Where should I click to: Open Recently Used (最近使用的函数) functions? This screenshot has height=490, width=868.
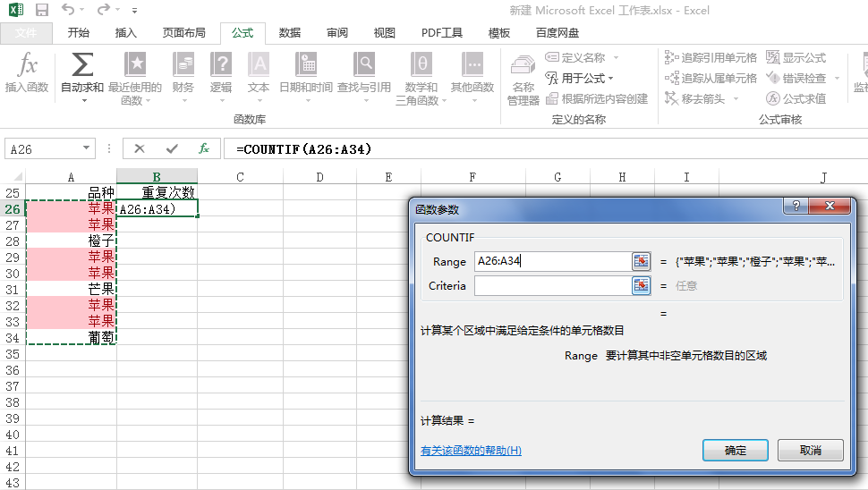pyautogui.click(x=134, y=78)
